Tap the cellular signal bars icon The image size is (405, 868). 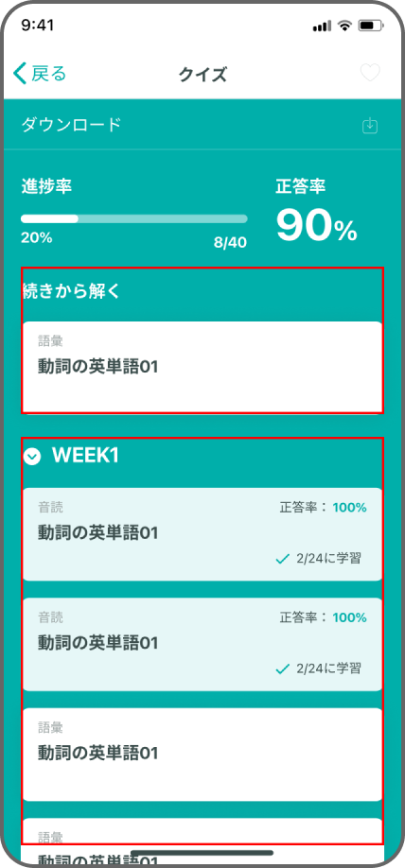tap(322, 26)
